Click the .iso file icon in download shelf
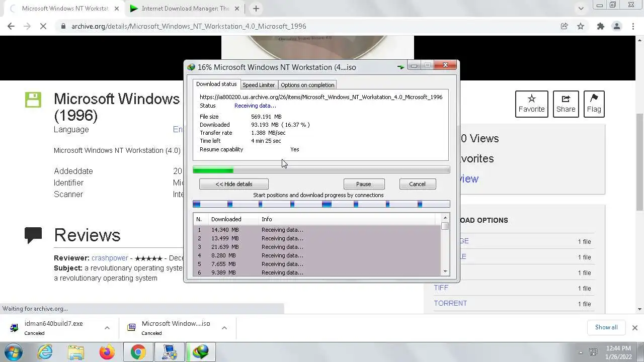 pos(131,327)
